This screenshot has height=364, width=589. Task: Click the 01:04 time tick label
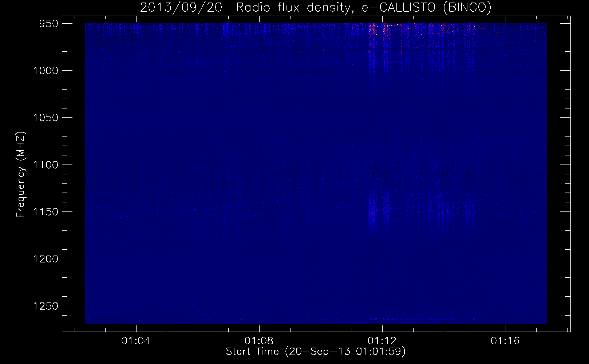pyautogui.click(x=136, y=341)
